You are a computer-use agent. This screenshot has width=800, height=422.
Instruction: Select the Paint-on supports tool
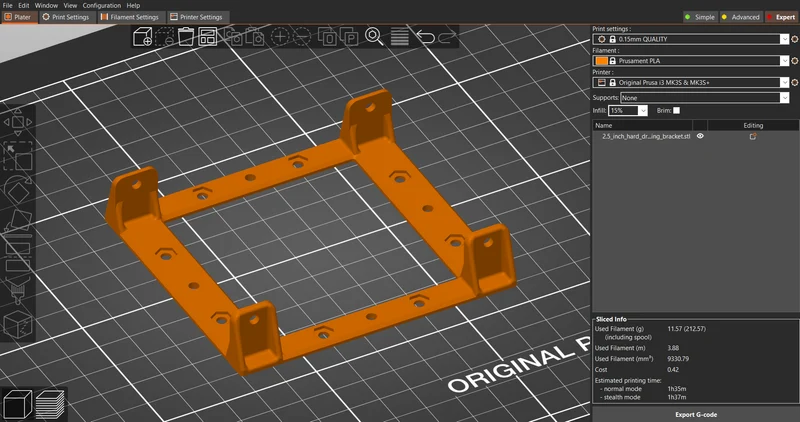pos(18,292)
